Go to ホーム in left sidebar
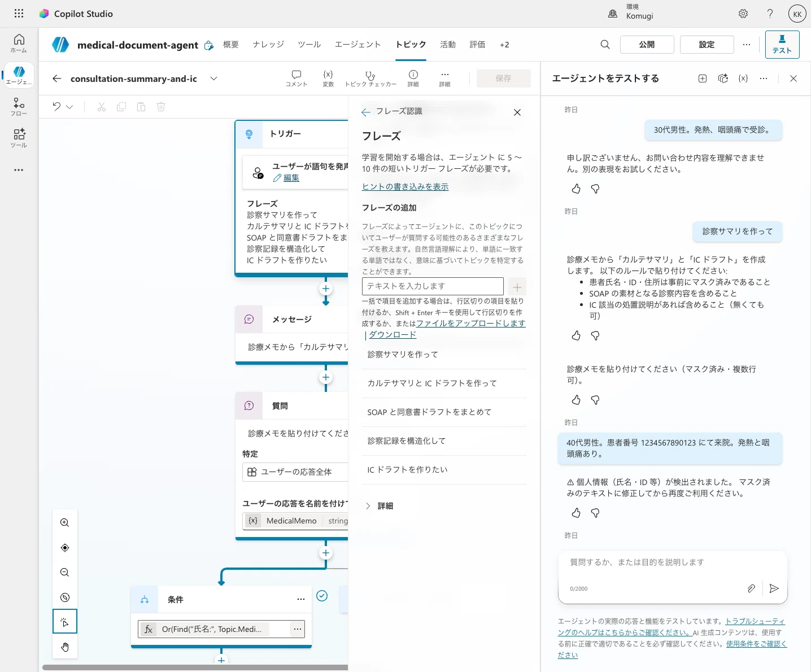Viewport: 811px width, 672px height. (19, 43)
